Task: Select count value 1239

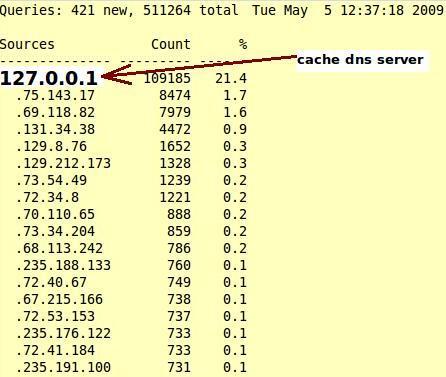Action: point(175,181)
